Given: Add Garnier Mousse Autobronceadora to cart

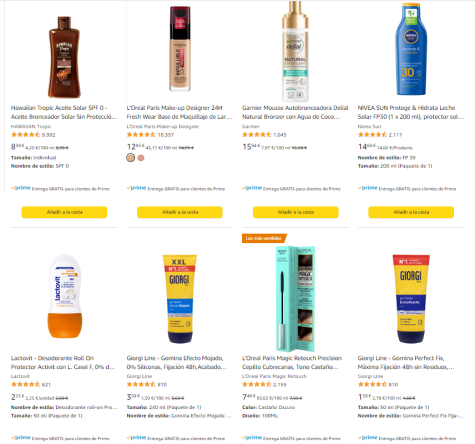Looking at the screenshot, I should (296, 212).
